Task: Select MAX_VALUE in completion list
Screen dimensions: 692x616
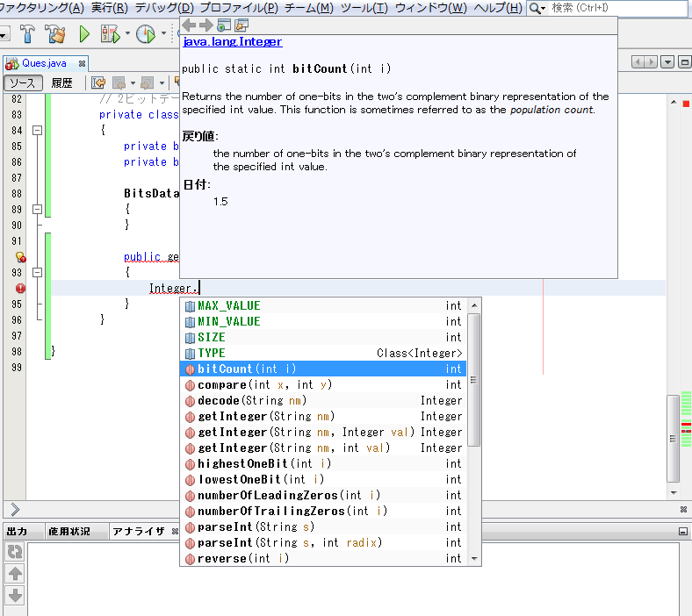Action: [x=323, y=305]
